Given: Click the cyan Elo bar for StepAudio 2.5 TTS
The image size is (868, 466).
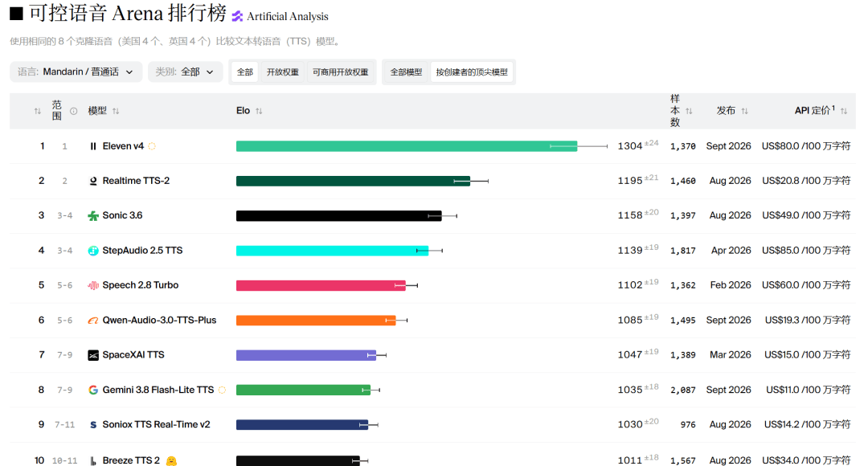Looking at the screenshot, I should 332,251.
